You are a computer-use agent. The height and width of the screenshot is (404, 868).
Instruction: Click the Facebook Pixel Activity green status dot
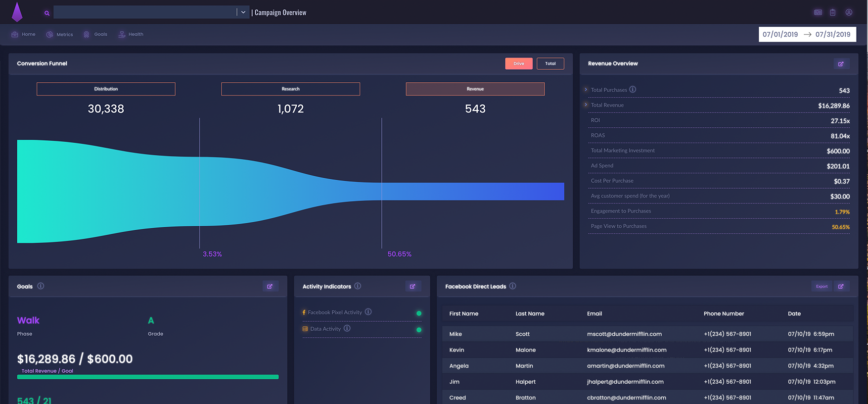(x=419, y=313)
